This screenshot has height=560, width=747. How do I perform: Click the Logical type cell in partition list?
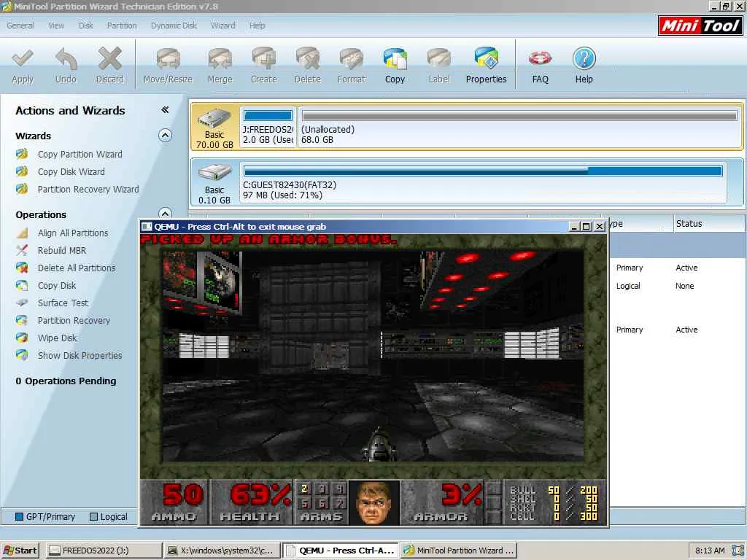coord(628,286)
